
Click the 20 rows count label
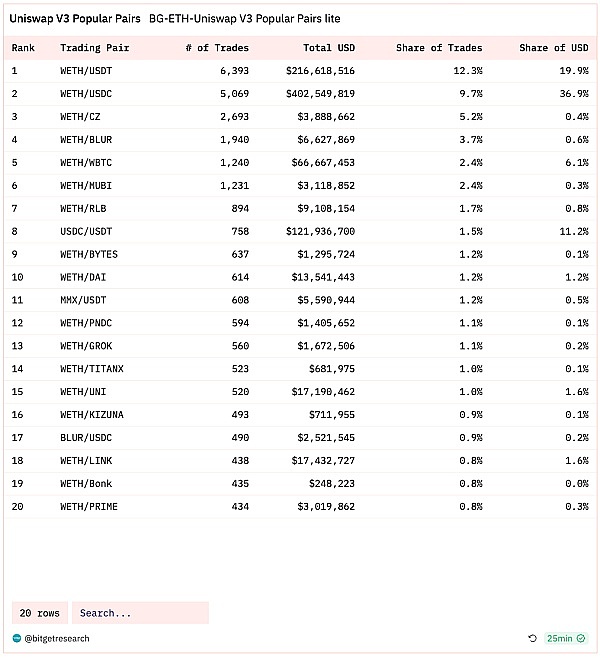click(x=40, y=613)
